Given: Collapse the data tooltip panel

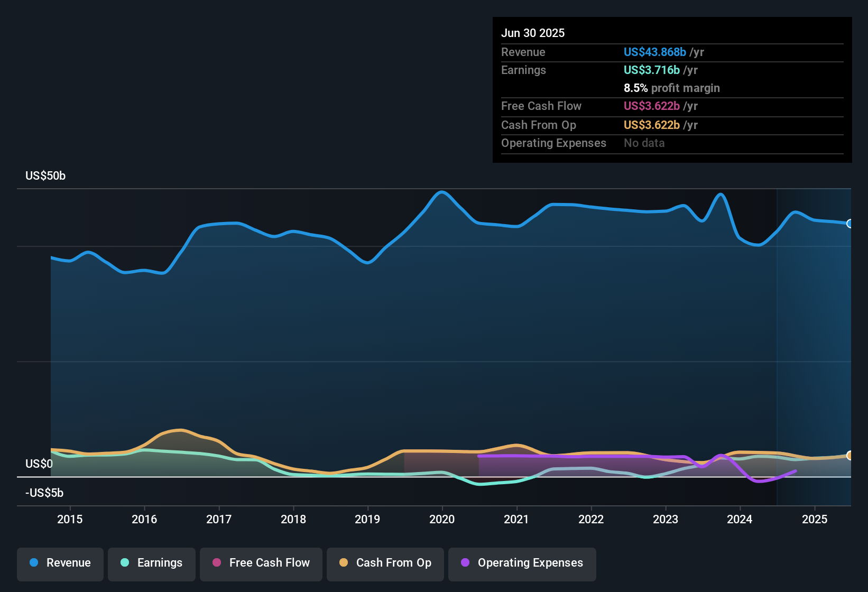Looking at the screenshot, I should [672, 90].
